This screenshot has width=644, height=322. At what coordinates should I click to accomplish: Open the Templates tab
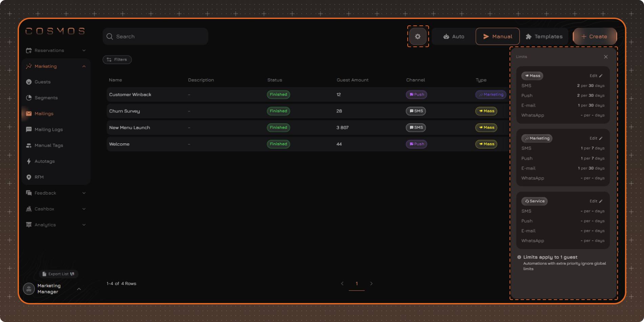(544, 36)
